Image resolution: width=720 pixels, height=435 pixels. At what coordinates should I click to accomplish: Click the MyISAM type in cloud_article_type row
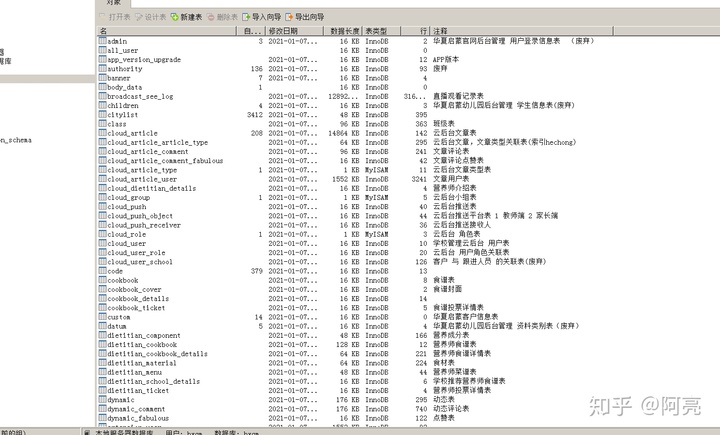pyautogui.click(x=377, y=170)
